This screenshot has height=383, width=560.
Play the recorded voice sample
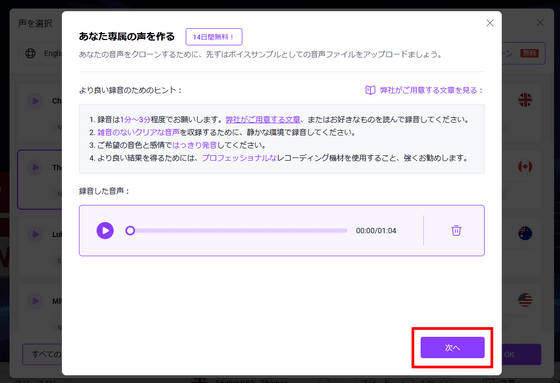[105, 230]
